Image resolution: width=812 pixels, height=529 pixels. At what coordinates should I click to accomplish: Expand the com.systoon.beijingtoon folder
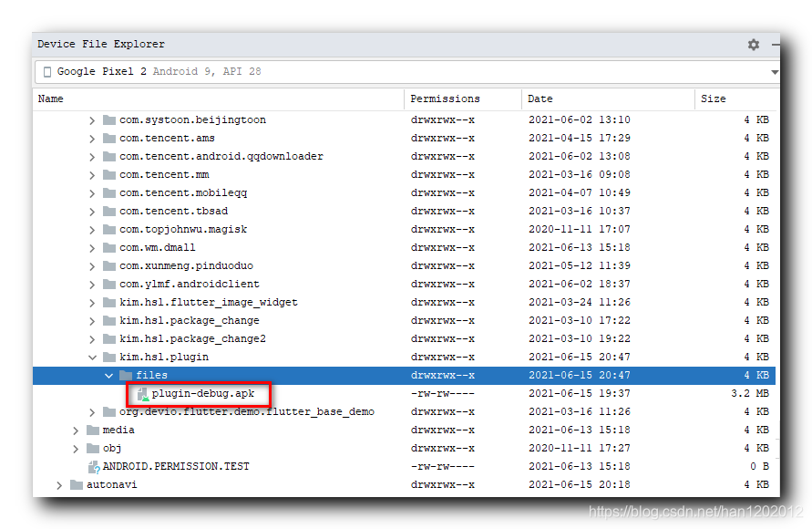[x=92, y=120]
